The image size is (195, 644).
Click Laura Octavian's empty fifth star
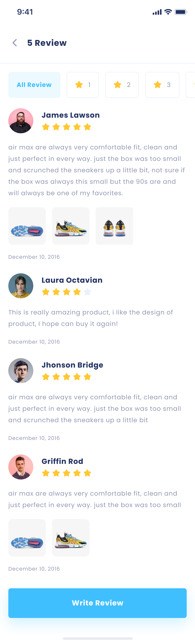(x=87, y=292)
